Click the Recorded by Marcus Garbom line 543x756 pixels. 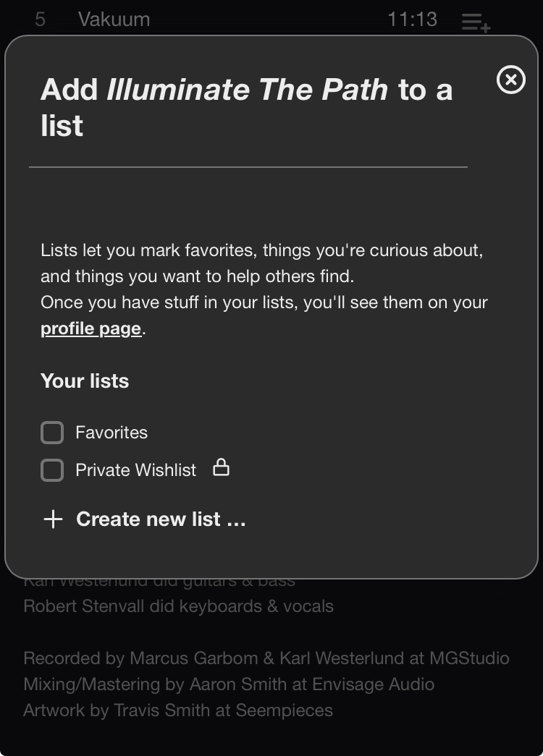[x=266, y=658]
